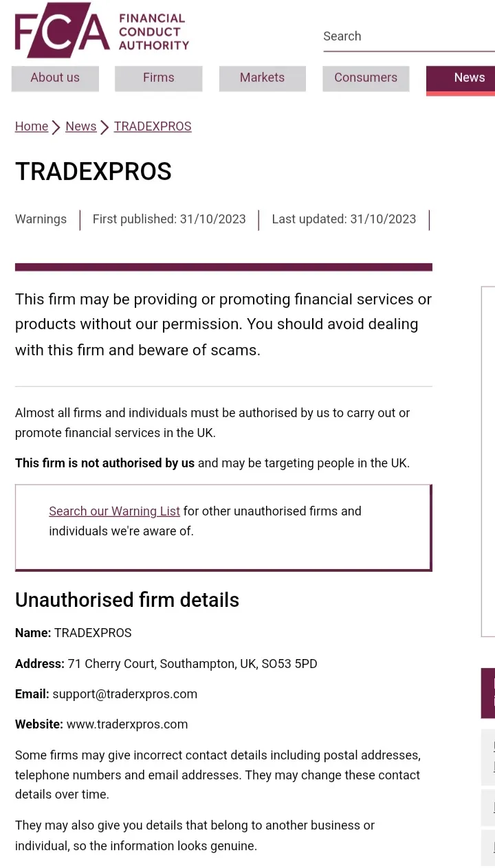This screenshot has height=868, width=495.
Task: Click the Search input field
Action: 409,36
